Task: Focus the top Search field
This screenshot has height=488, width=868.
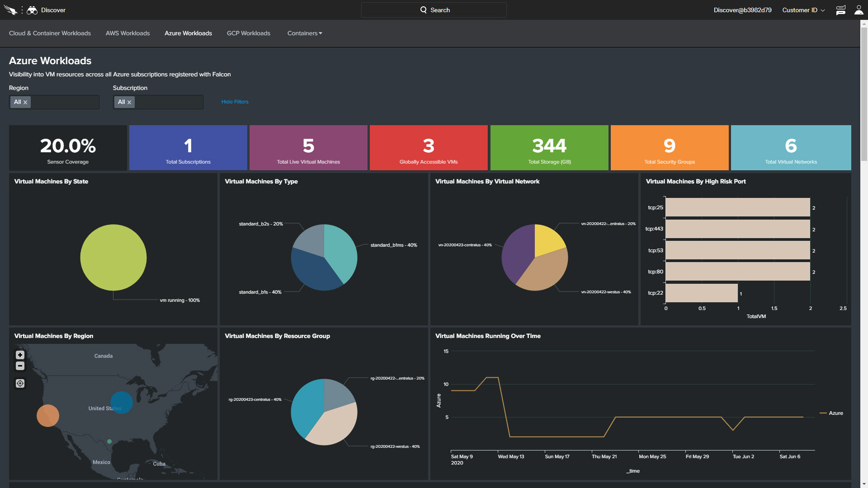Action: click(434, 10)
